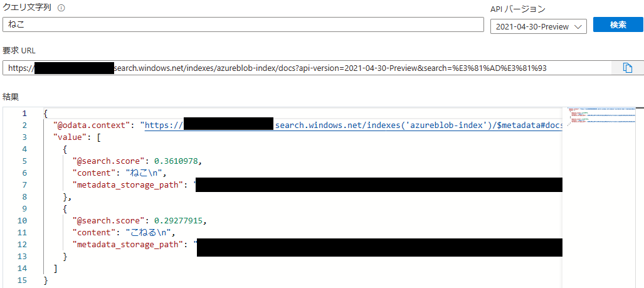Click the closing bracket on line 14
This screenshot has width=644, height=288.
click(x=56, y=269)
